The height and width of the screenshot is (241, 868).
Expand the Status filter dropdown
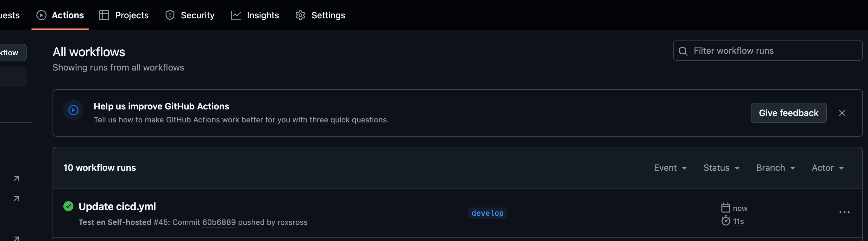[721, 168]
